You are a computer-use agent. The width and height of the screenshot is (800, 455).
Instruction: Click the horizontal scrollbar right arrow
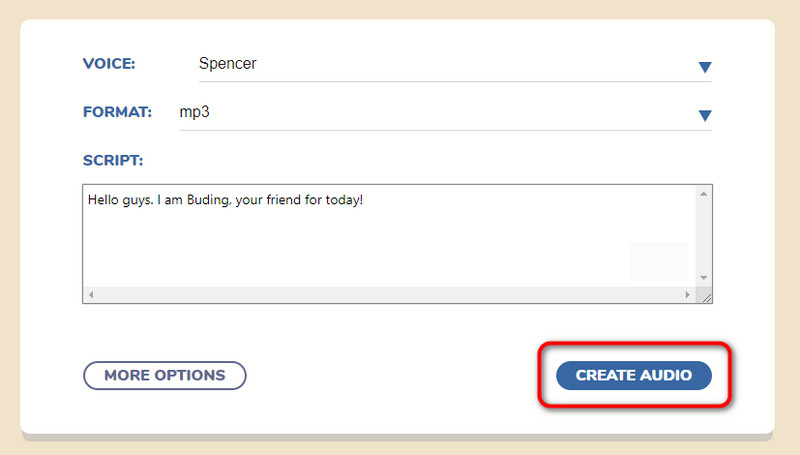(687, 295)
